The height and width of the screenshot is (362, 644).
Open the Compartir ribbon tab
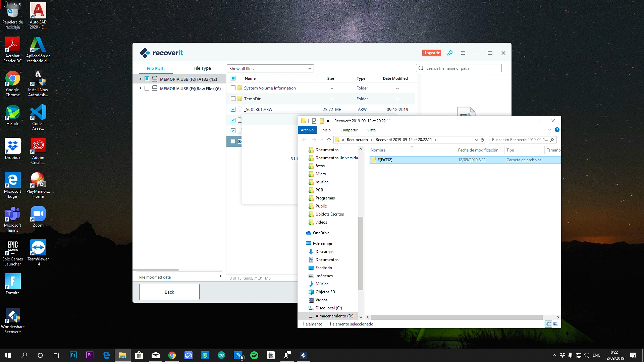click(x=349, y=130)
